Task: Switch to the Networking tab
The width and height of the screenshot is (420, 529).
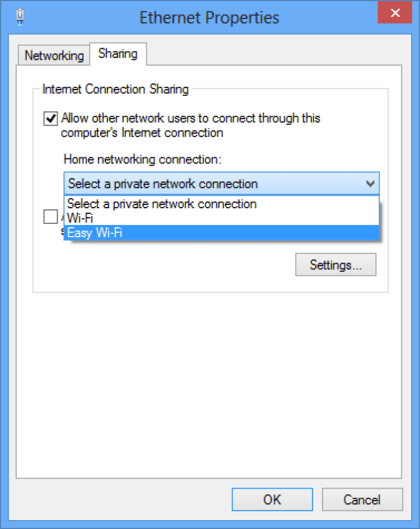Action: pos(54,55)
